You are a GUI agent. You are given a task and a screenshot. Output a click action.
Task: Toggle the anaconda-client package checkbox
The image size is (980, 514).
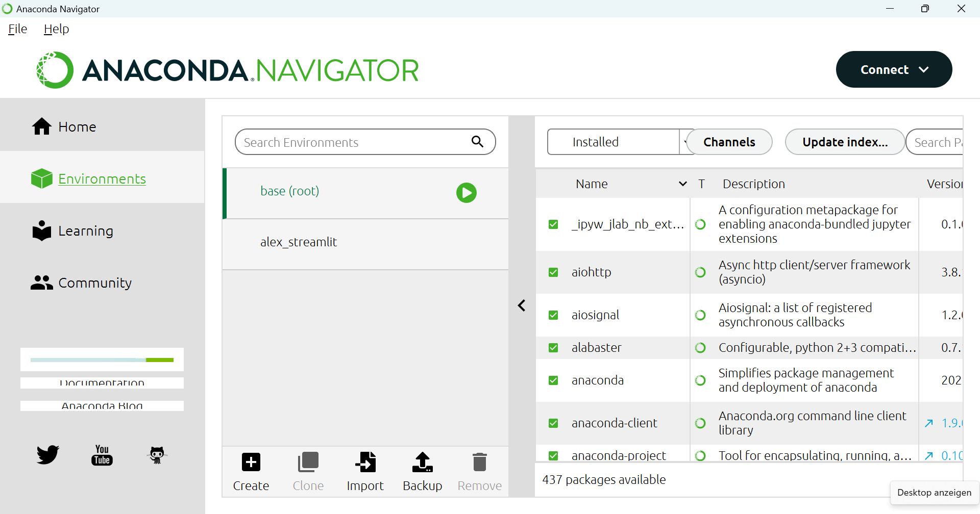[x=553, y=423]
